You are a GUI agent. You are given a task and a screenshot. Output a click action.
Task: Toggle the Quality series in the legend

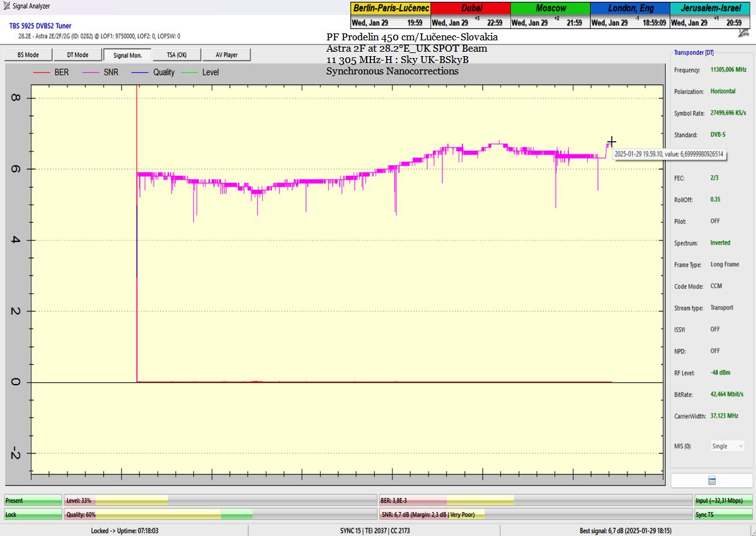pos(163,73)
